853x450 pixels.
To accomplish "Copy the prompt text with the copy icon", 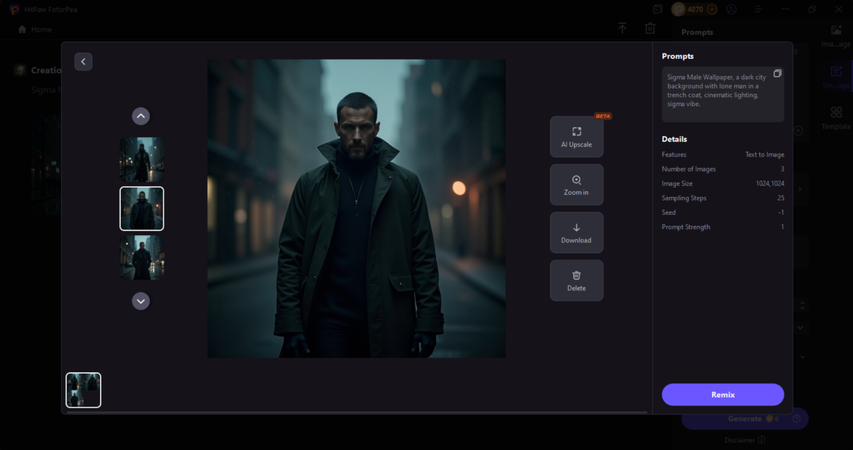I will [777, 73].
